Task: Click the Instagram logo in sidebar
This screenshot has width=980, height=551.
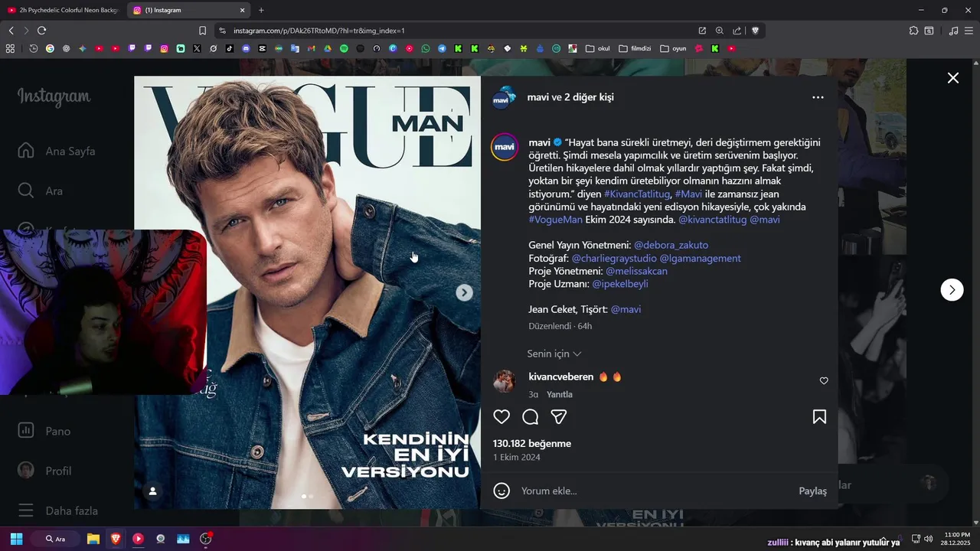Action: (x=54, y=97)
